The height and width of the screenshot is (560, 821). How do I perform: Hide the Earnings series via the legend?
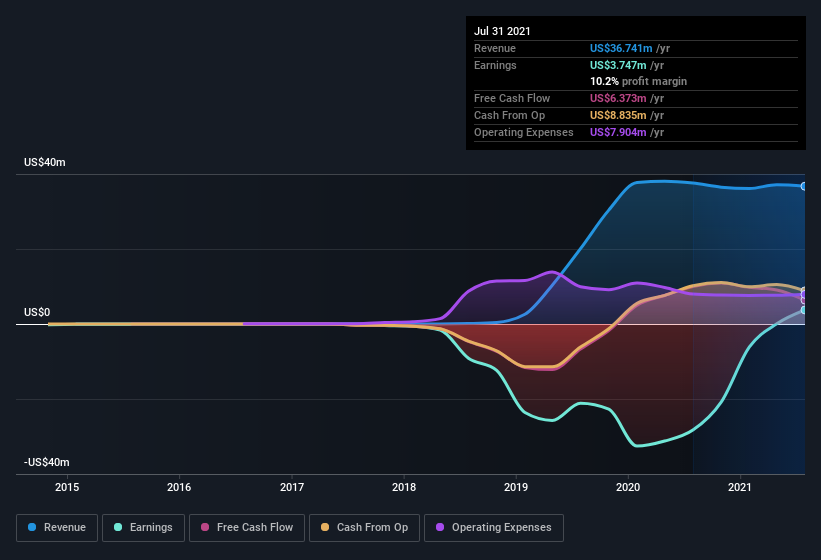click(143, 527)
